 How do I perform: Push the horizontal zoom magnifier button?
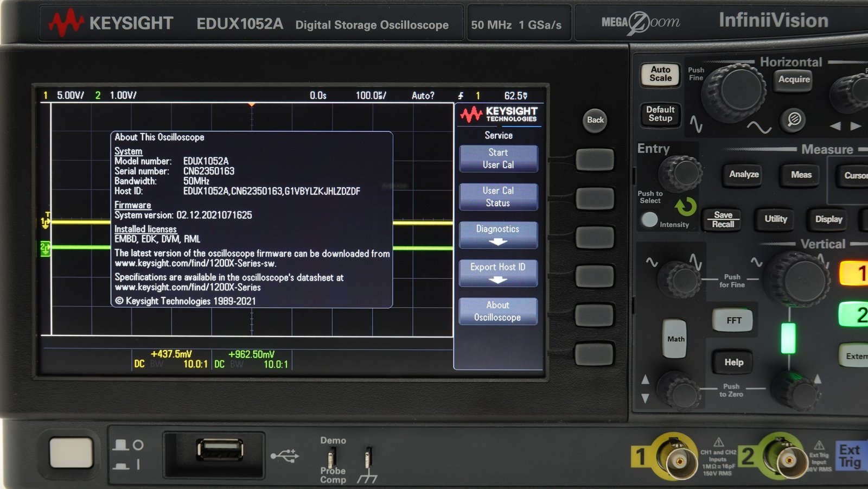(x=794, y=119)
